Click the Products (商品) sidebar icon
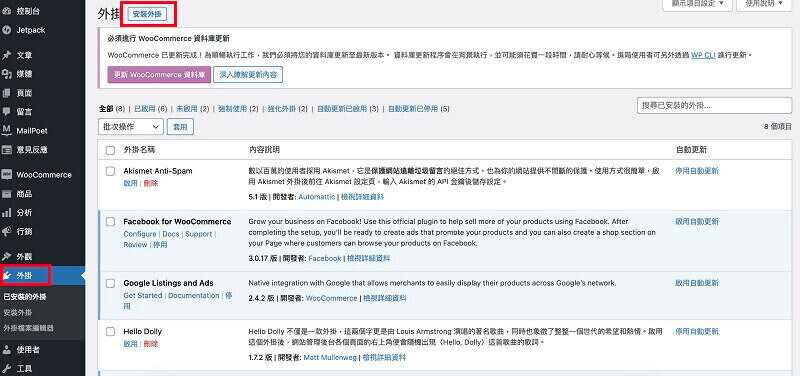 coord(7,194)
